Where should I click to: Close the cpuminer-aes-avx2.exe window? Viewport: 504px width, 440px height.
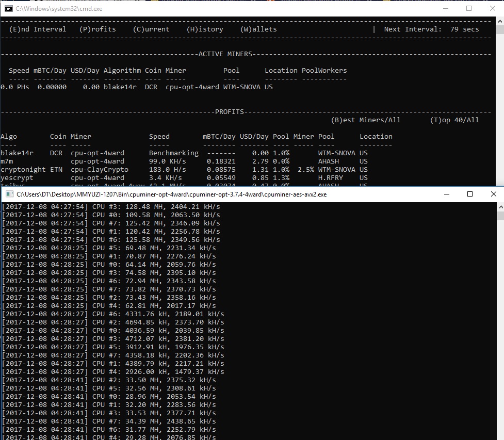(493, 194)
